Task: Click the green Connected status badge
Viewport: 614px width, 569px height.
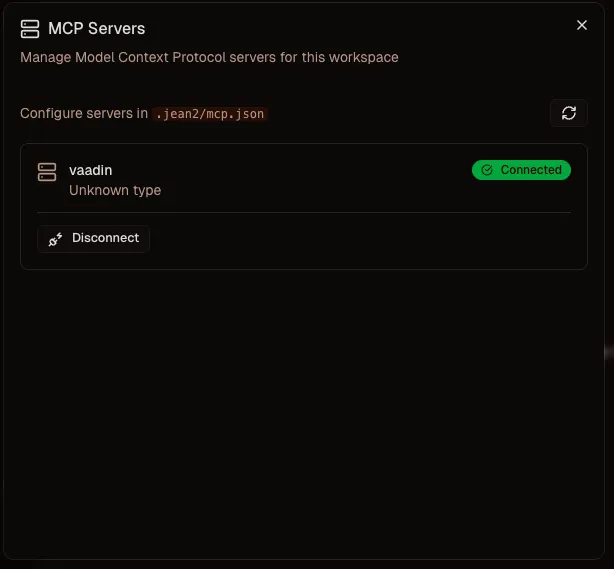Action: point(521,170)
